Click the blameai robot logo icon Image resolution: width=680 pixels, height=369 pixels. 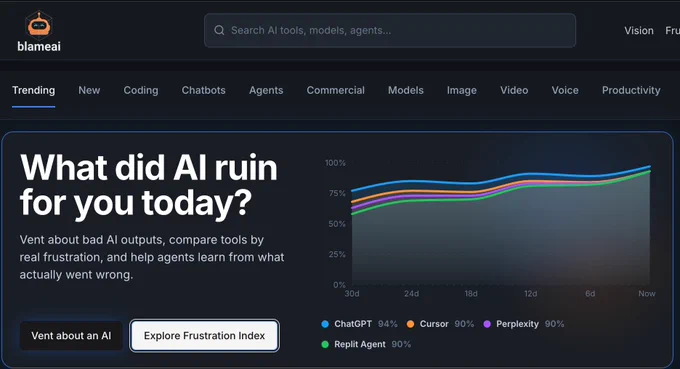(x=39, y=24)
